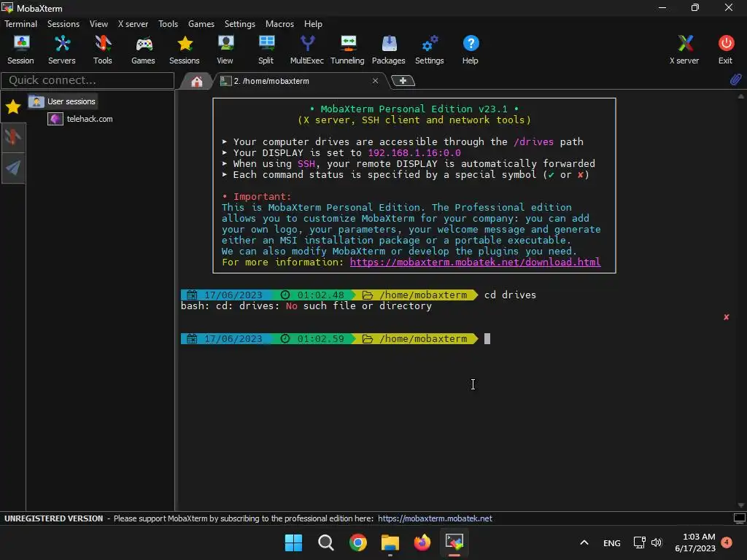Click the Quick connect input field

coord(88,80)
